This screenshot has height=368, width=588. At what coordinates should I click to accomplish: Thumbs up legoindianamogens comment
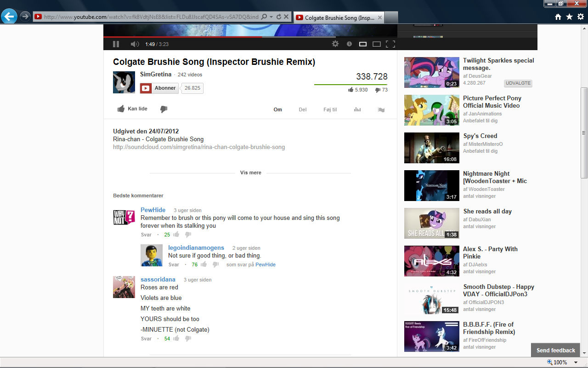click(204, 264)
